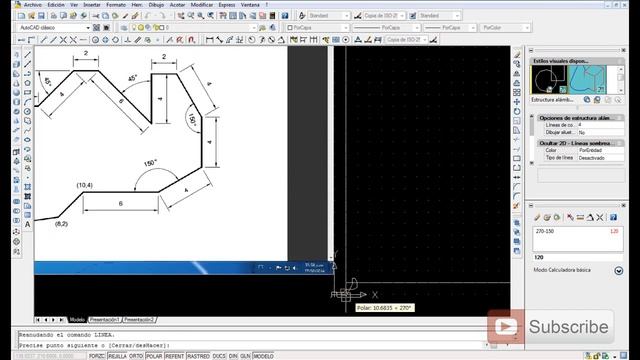Viewport: 640px width, 360px height.
Task: Open the linetype PorCapa dropdown
Action: [x=417, y=28]
